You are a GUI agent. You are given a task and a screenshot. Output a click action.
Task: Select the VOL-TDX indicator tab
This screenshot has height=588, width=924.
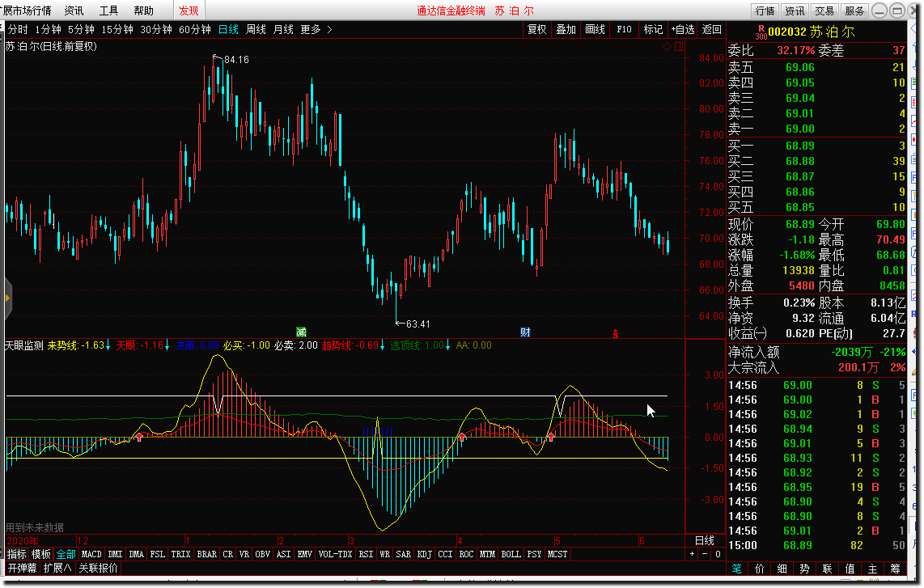(x=335, y=554)
